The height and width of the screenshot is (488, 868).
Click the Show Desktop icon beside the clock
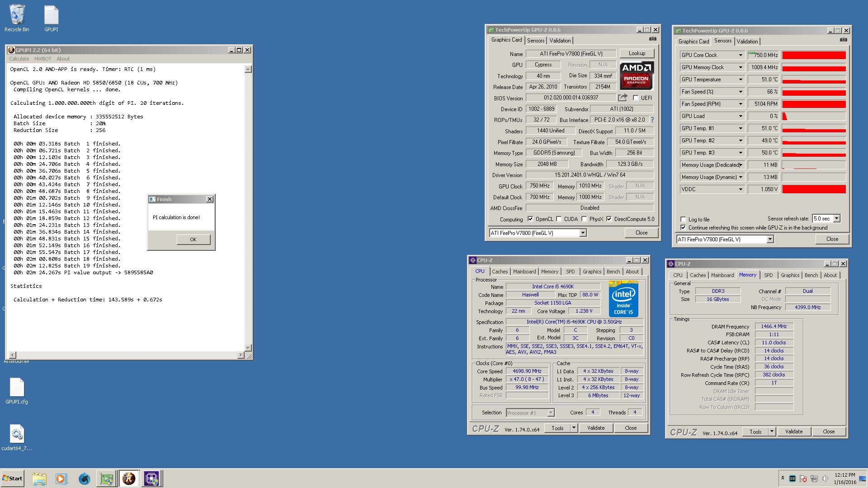[x=863, y=479]
